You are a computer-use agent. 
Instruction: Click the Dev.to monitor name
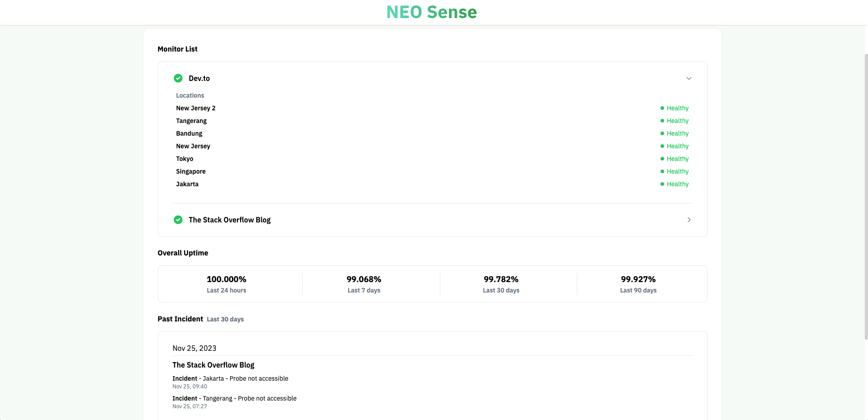point(198,78)
